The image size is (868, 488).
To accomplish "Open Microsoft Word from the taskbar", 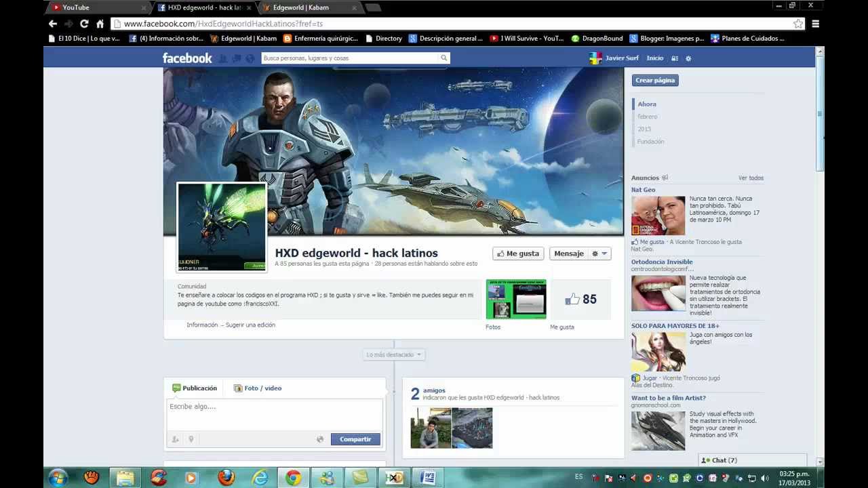I will click(427, 477).
